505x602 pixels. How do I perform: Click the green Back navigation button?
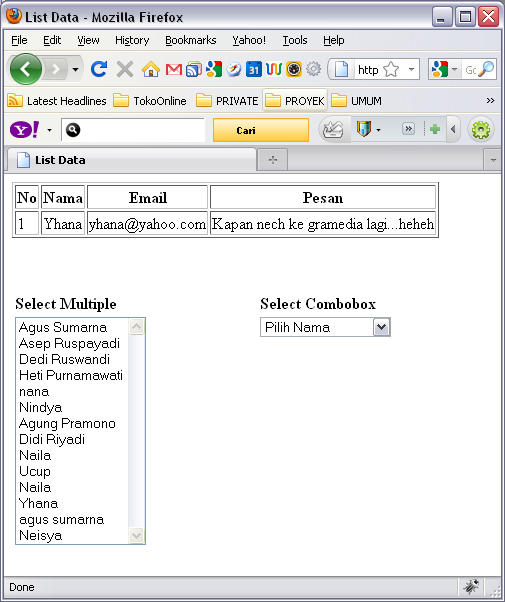(26, 69)
